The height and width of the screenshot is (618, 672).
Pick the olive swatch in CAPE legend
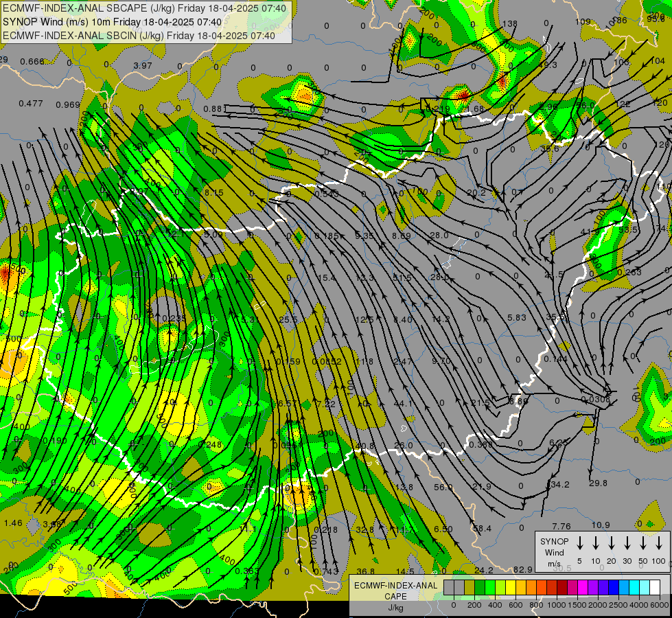point(470,588)
